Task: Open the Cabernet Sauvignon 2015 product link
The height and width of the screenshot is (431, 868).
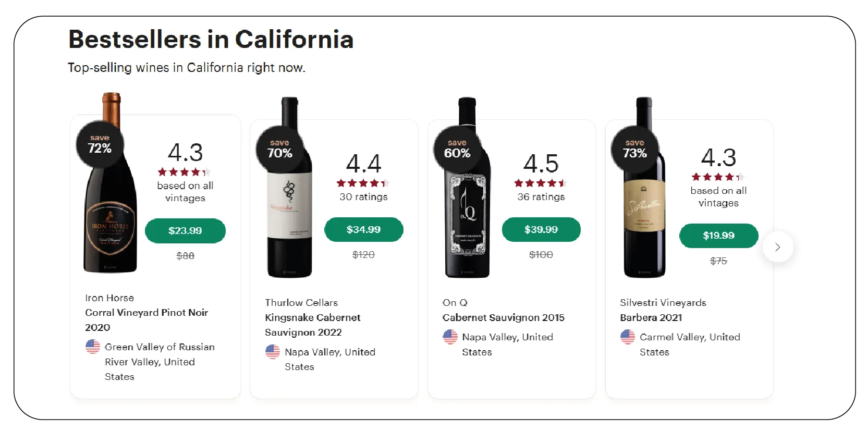Action: coord(503,317)
